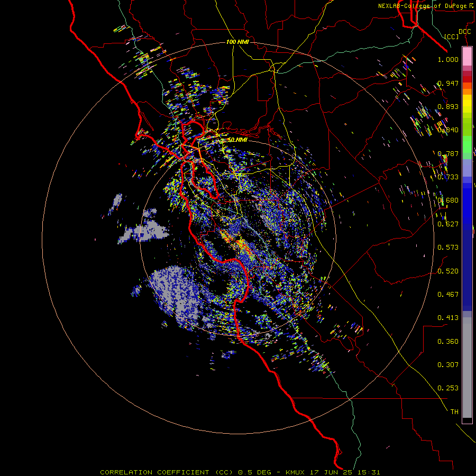This screenshot has height=476, width=476.
Task: Select the 0.840 legend value
Action: [x=448, y=130]
